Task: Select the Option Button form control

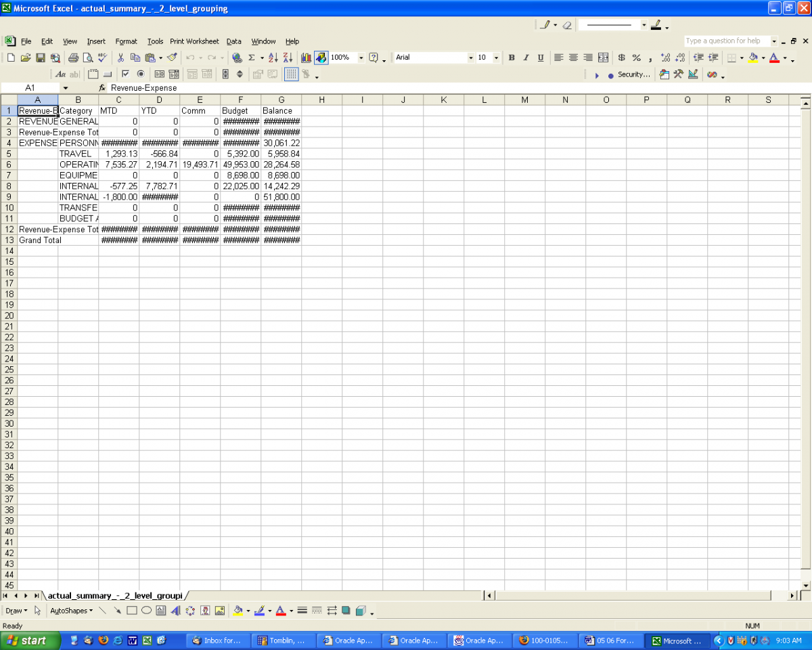Action: pyautogui.click(x=140, y=74)
